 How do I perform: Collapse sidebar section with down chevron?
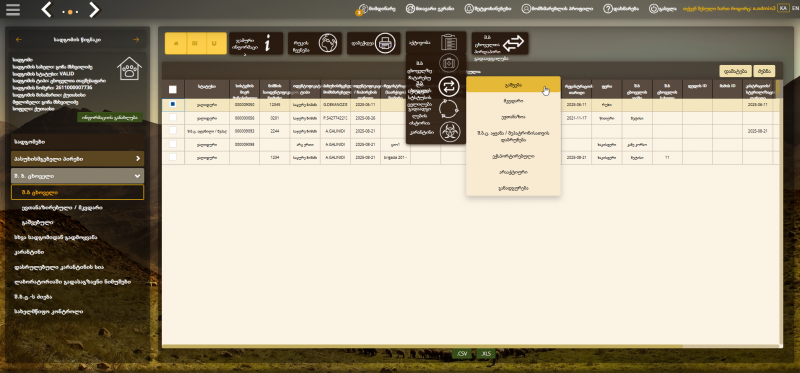pos(78,176)
